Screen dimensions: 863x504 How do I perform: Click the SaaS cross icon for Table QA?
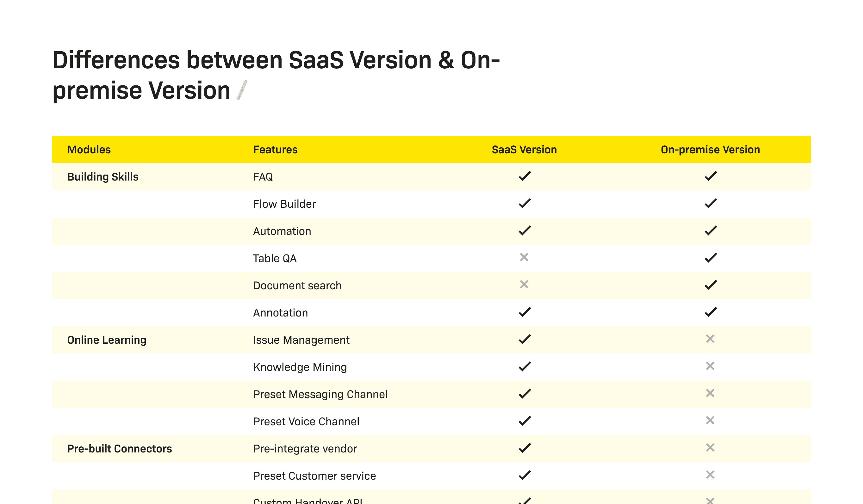click(524, 257)
